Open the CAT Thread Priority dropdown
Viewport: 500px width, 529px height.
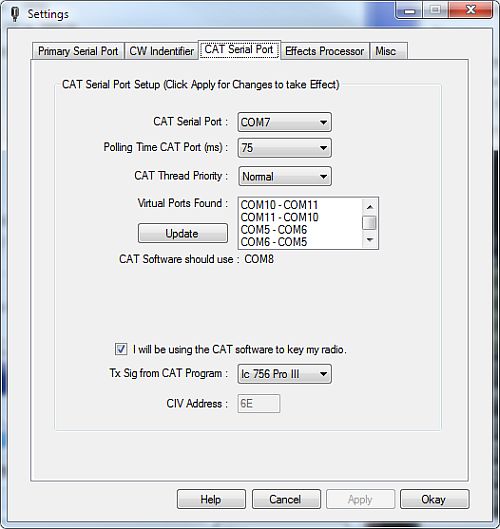[284, 176]
